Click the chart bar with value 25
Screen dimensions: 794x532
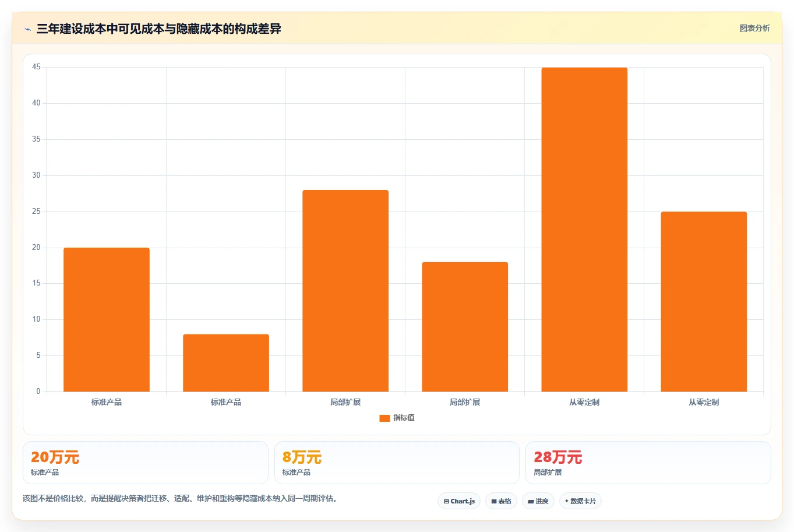pos(704,301)
